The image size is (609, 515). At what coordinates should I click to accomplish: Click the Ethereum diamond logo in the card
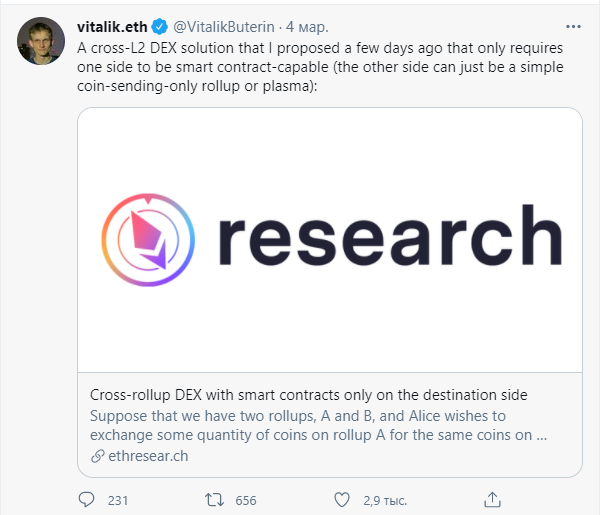pyautogui.click(x=150, y=237)
